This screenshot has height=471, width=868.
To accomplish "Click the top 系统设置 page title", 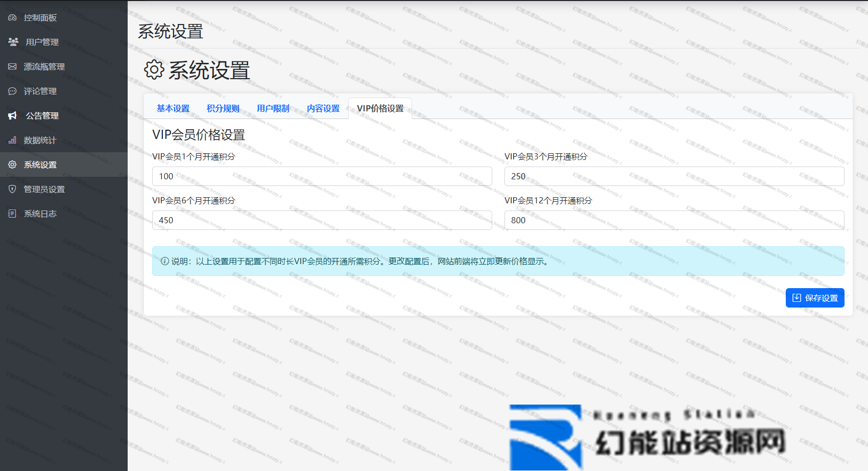I will coord(171,32).
